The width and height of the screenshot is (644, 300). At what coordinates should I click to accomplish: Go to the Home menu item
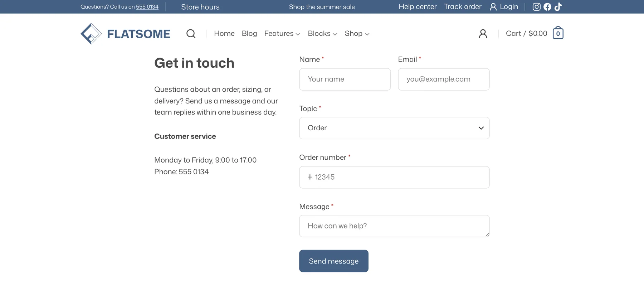(224, 34)
